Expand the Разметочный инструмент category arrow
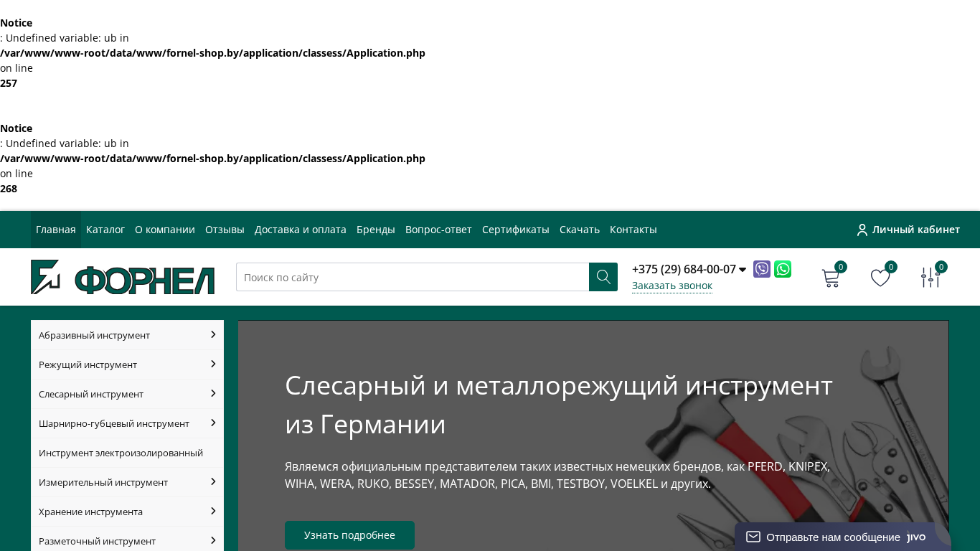Screen dimensions: 980x551 click(213, 540)
